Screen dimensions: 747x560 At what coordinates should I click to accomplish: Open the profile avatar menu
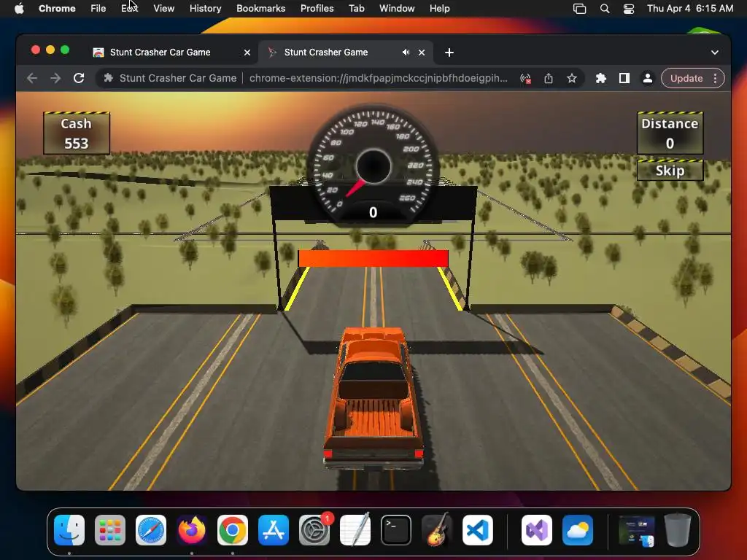click(x=648, y=78)
